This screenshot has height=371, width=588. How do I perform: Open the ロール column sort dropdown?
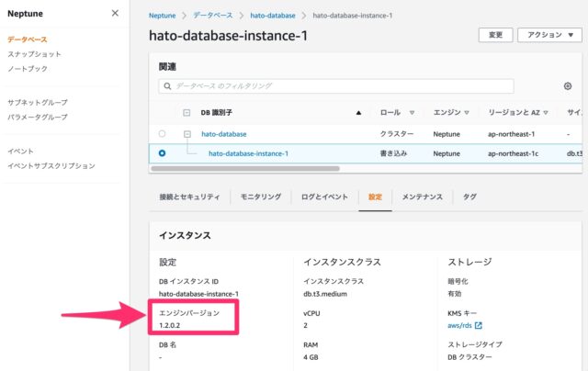point(412,112)
